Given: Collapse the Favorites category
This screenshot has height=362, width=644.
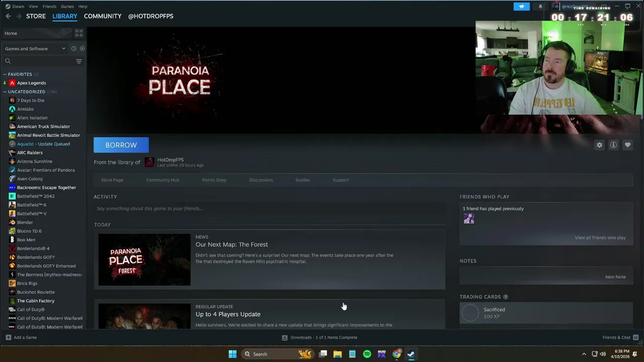Looking at the screenshot, I should point(5,74).
